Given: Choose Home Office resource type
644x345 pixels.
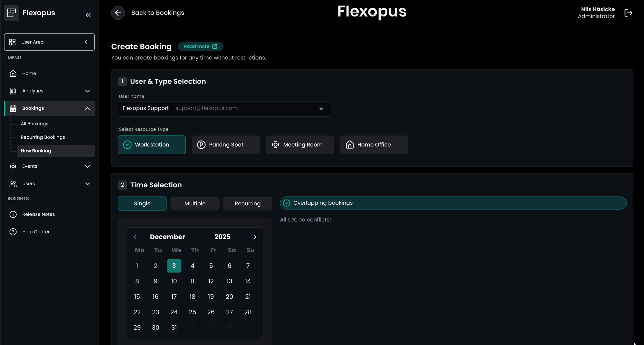Looking at the screenshot, I should [x=374, y=145].
